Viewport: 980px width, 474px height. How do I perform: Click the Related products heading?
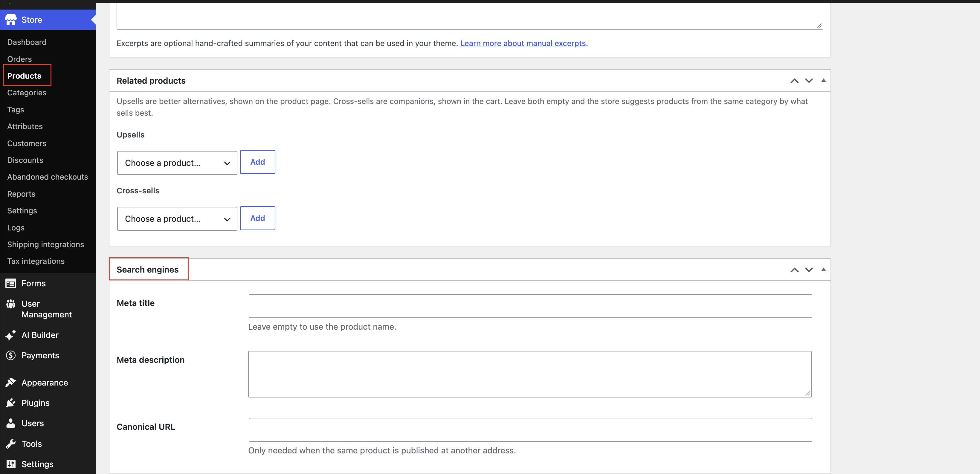151,81
